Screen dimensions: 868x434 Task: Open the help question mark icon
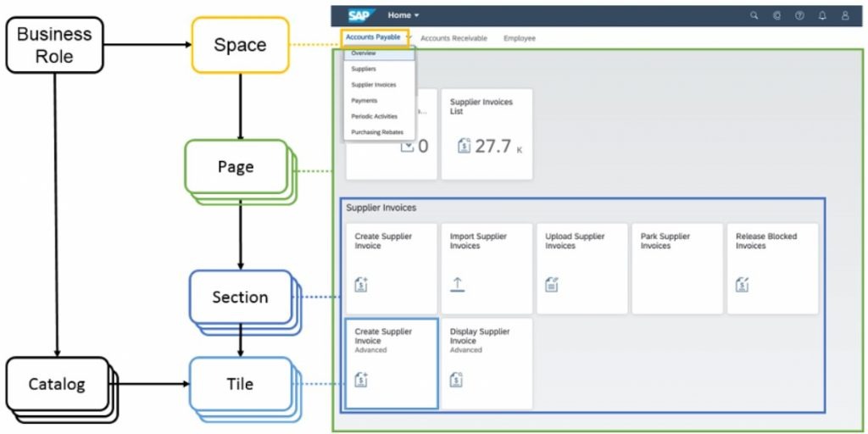(799, 15)
